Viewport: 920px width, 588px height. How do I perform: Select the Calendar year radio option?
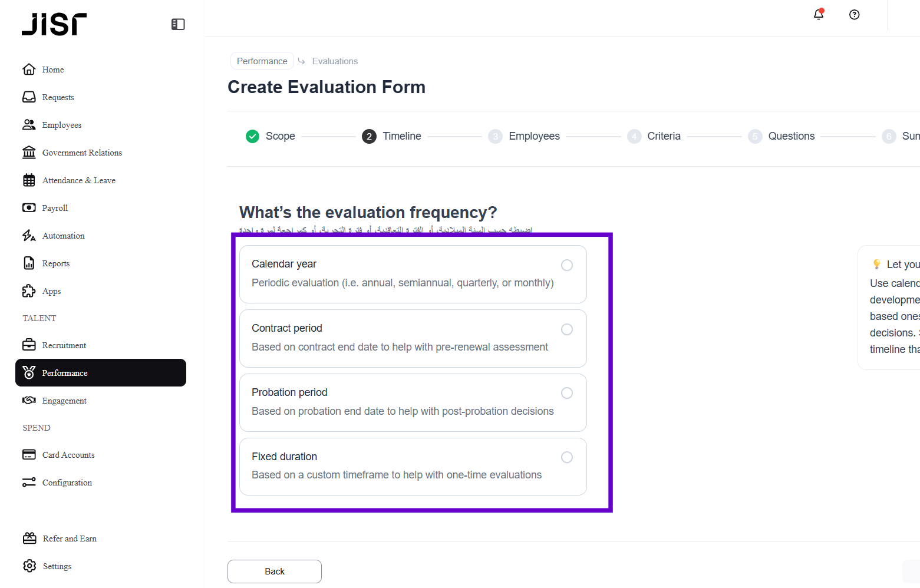click(566, 265)
